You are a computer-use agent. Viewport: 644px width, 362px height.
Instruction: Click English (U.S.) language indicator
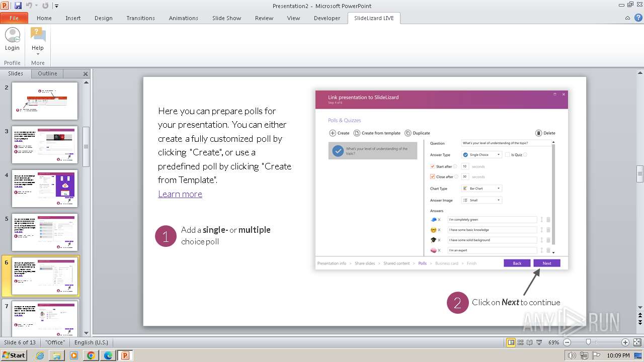(x=92, y=342)
